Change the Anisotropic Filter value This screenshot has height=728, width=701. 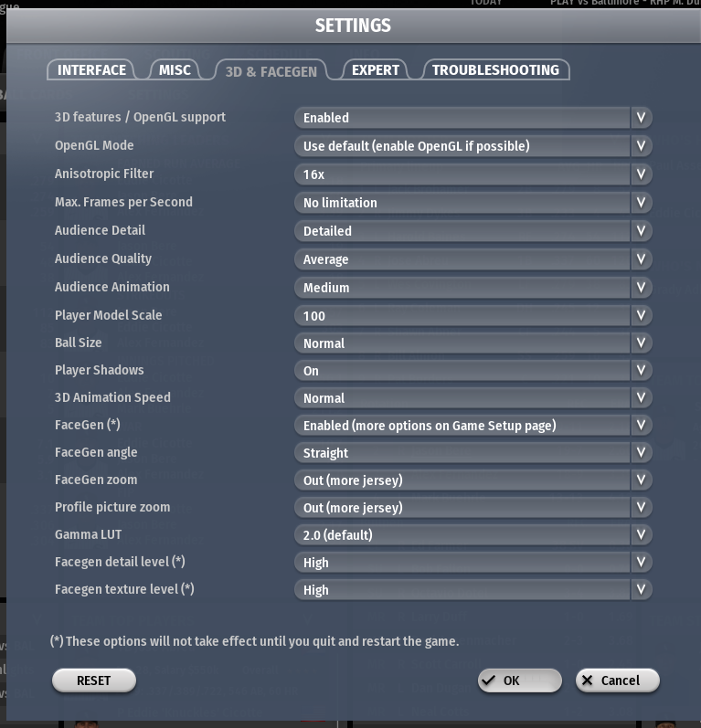click(x=473, y=174)
